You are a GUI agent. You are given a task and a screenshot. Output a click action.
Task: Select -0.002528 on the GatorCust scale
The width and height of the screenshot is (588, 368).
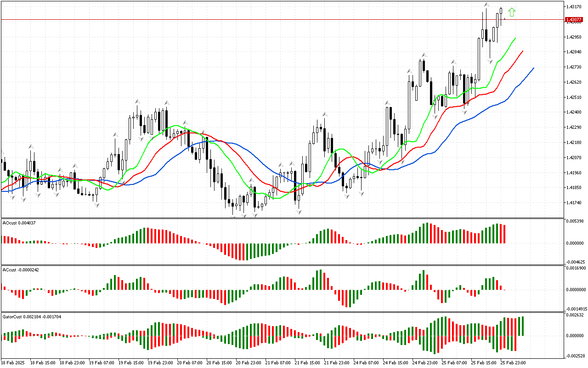pyautogui.click(x=575, y=356)
